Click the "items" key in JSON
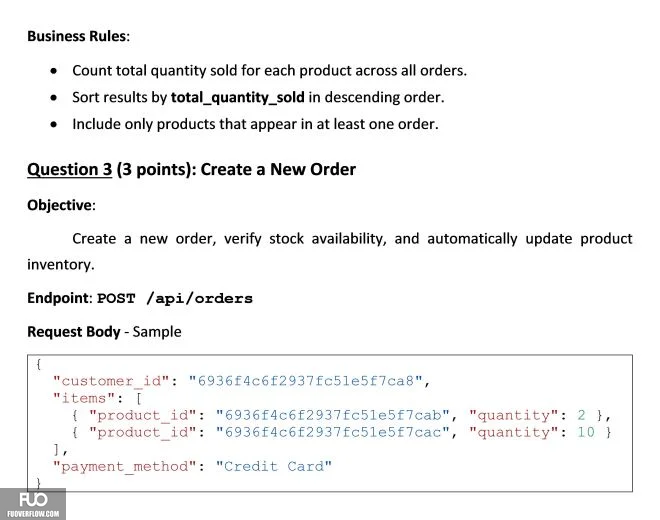660x520 pixels. [x=84, y=398]
